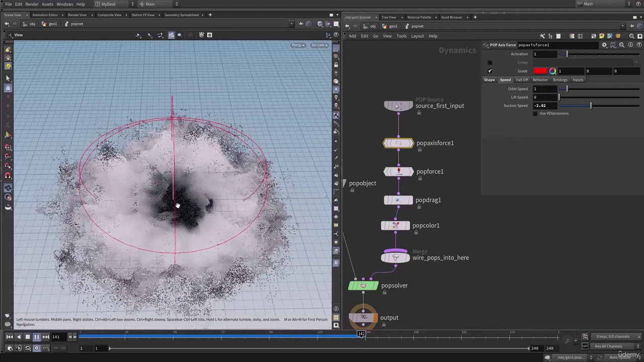Screen dimensions: 644x362
Task: Enable Use VEXpressions checkbox
Action: click(535, 114)
